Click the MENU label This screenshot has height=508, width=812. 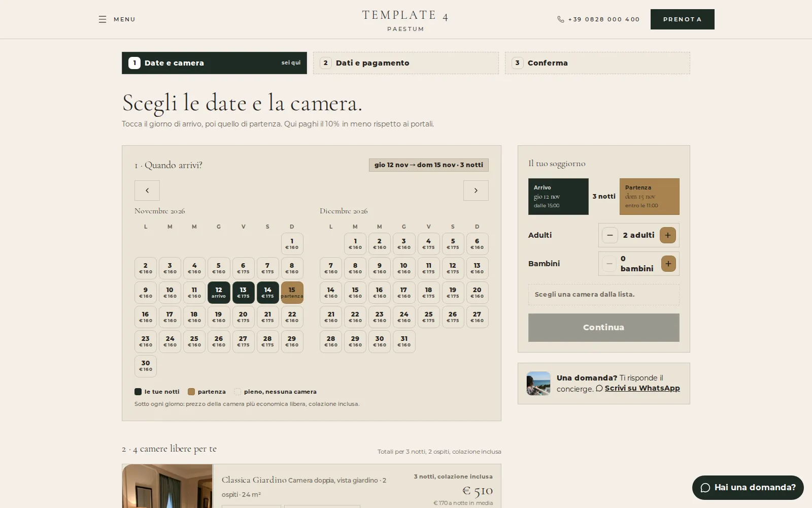[124, 19]
